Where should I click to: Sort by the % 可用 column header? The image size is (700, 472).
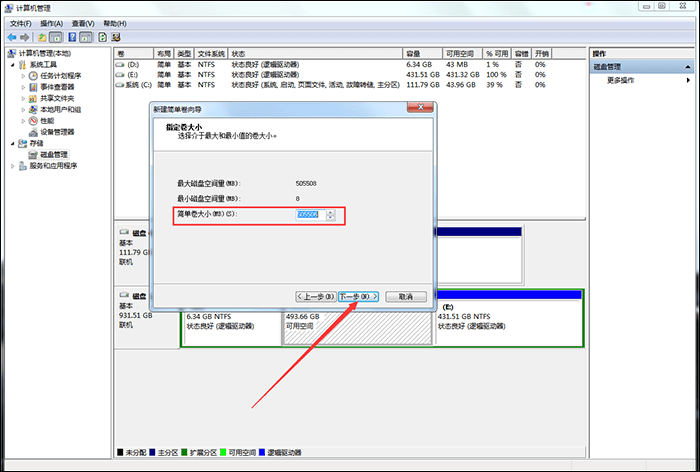tap(497, 54)
